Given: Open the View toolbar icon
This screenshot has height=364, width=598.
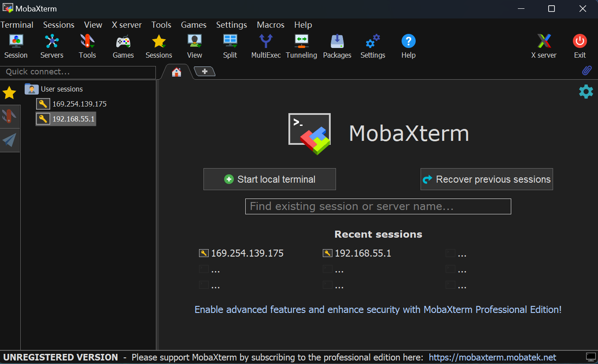Looking at the screenshot, I should point(194,46).
